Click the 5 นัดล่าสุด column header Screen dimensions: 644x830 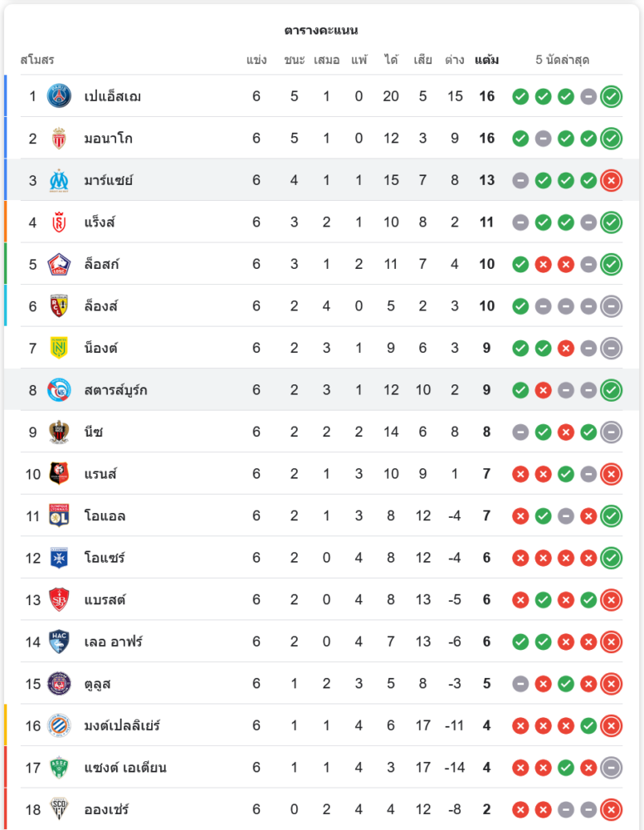[563, 60]
